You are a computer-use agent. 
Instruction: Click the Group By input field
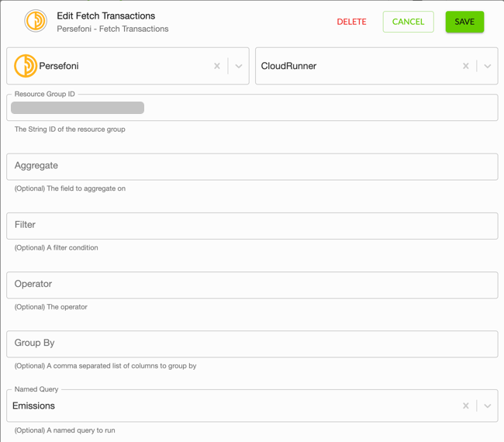coord(252,344)
